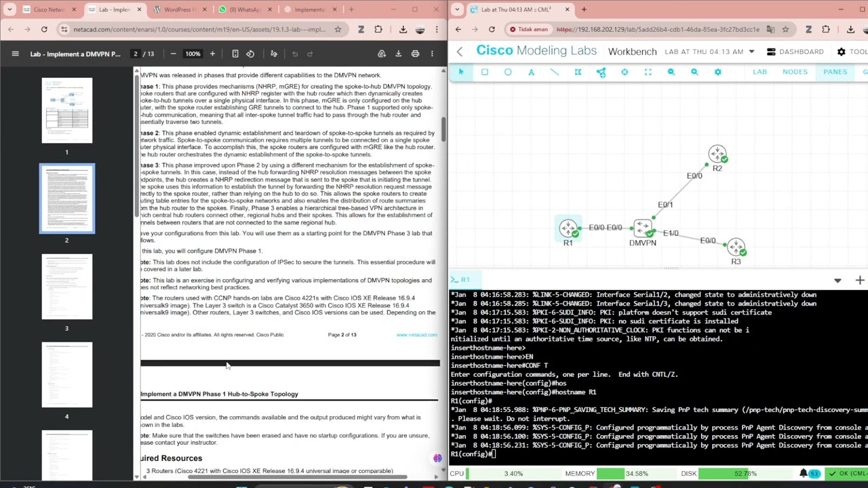Click the PDF page number field

pyautogui.click(x=136, y=54)
